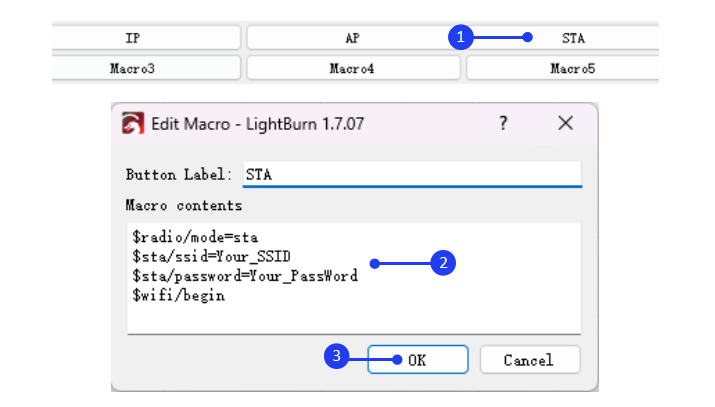Confirm macro with OK button
715x407 pixels.
[x=418, y=360]
